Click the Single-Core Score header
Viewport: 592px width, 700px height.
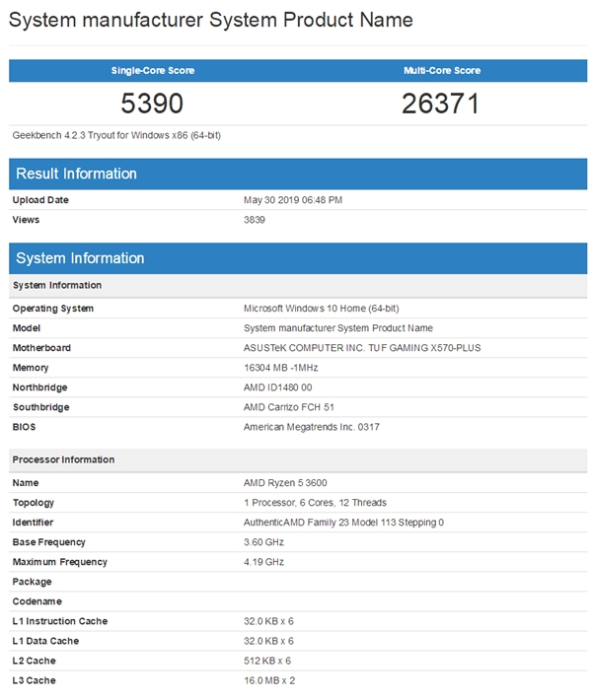tap(152, 71)
